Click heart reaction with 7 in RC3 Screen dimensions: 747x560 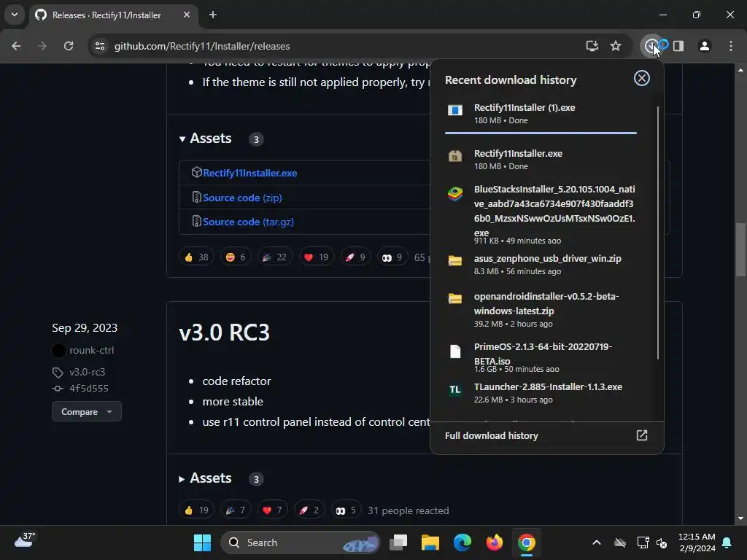(x=273, y=510)
